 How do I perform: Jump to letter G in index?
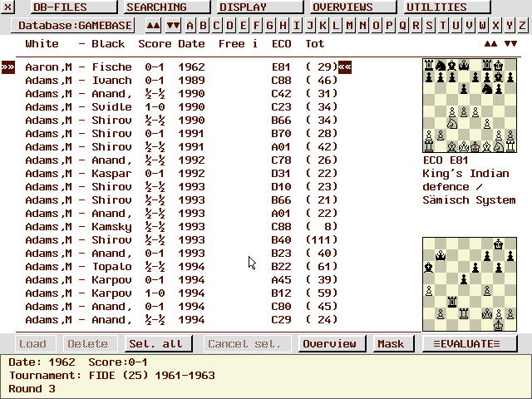[269, 26]
